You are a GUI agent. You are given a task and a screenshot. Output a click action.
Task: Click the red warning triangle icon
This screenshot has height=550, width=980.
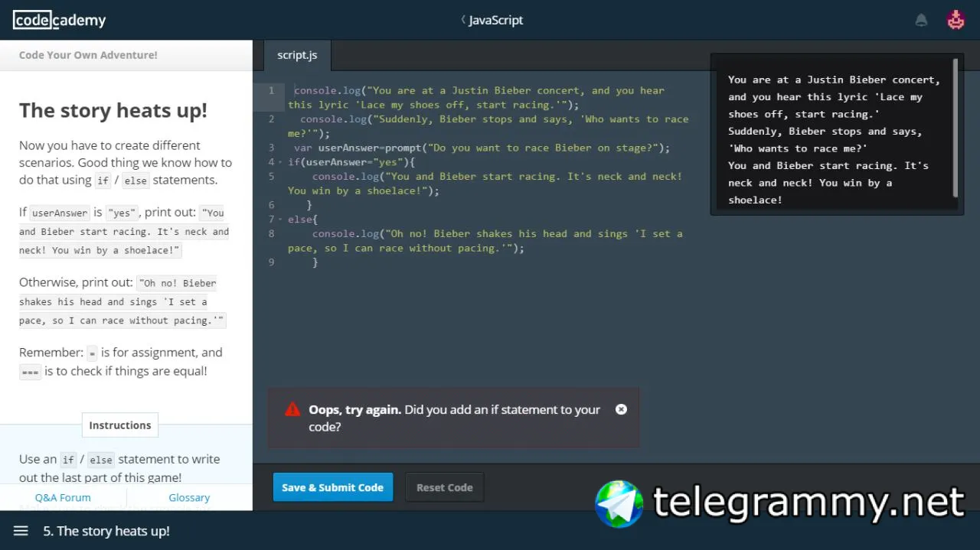tap(292, 409)
